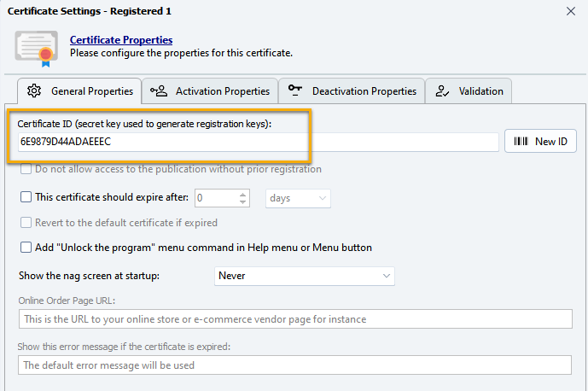The width and height of the screenshot is (588, 391).
Task: Click the Online Order Page URL field
Action: [294, 319]
